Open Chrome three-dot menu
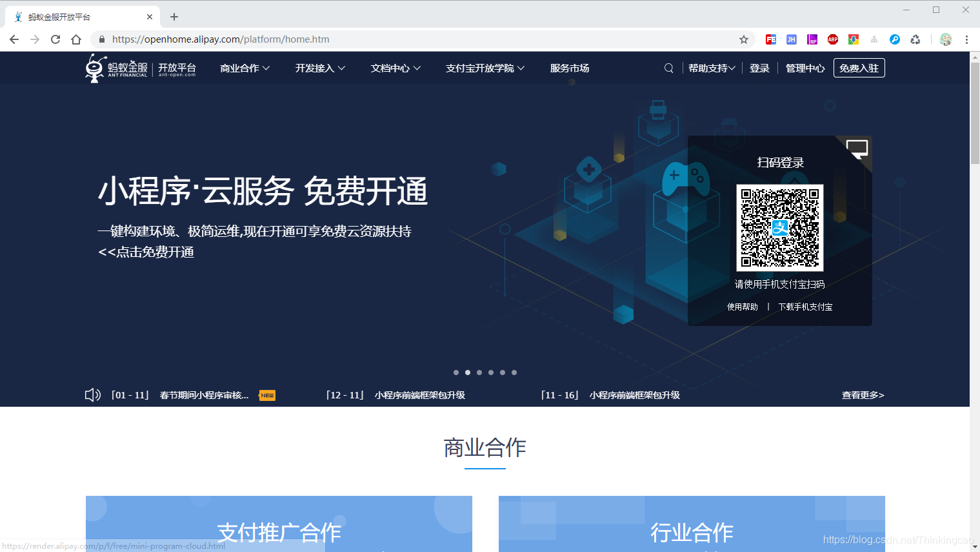980x552 pixels. [x=966, y=39]
